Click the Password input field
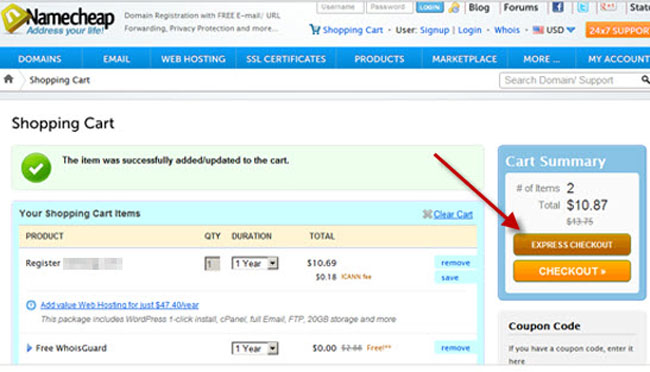This screenshot has width=650, height=372. click(389, 7)
